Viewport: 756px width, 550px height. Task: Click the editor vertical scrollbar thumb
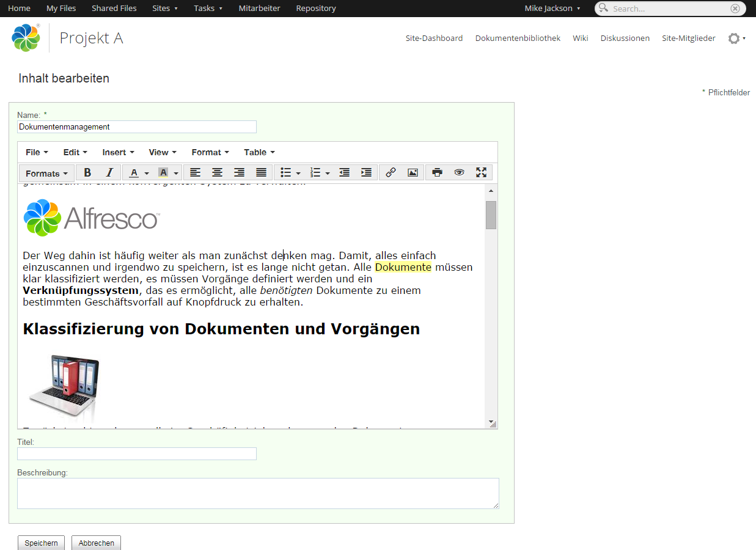tap(491, 215)
